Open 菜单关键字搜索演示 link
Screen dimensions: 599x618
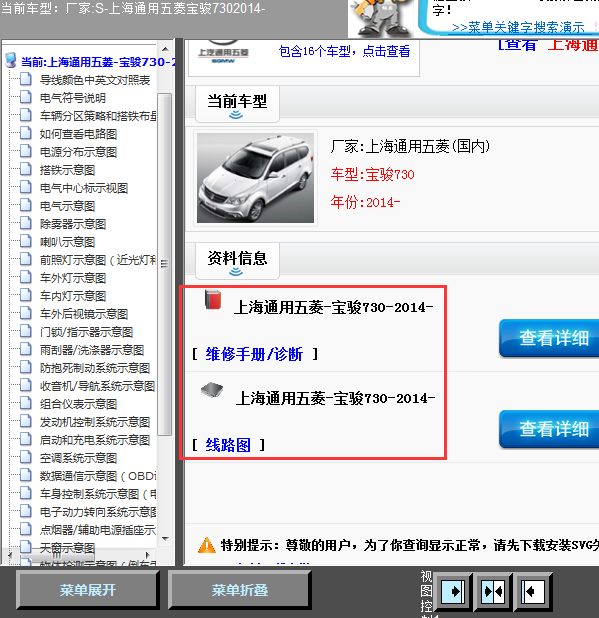coord(518,27)
